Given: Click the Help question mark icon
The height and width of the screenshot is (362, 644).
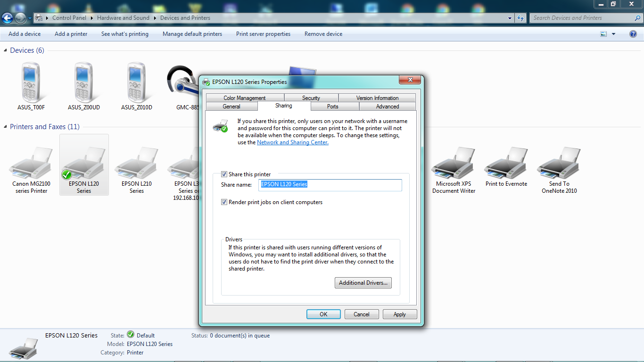Looking at the screenshot, I should tap(633, 34).
